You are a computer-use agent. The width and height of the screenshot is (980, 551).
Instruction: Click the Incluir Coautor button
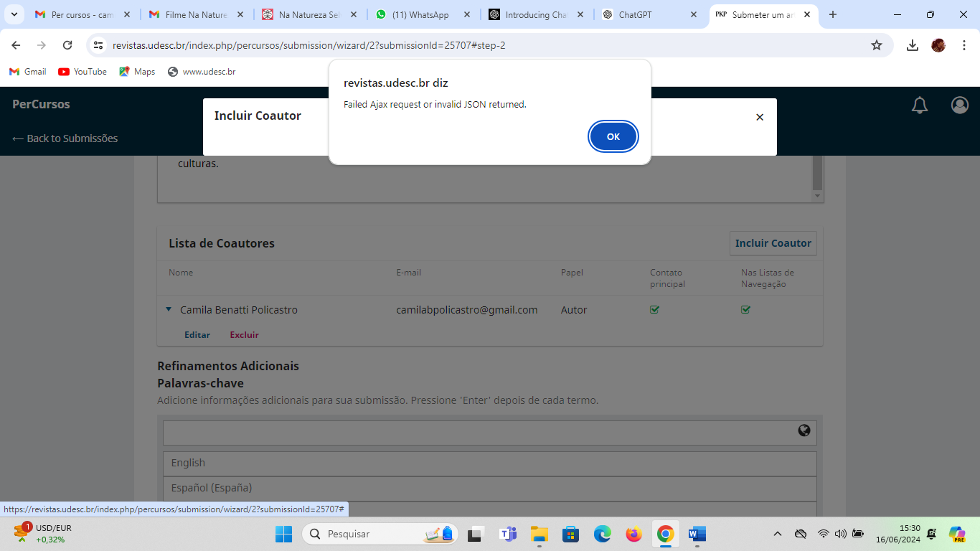[x=773, y=243]
